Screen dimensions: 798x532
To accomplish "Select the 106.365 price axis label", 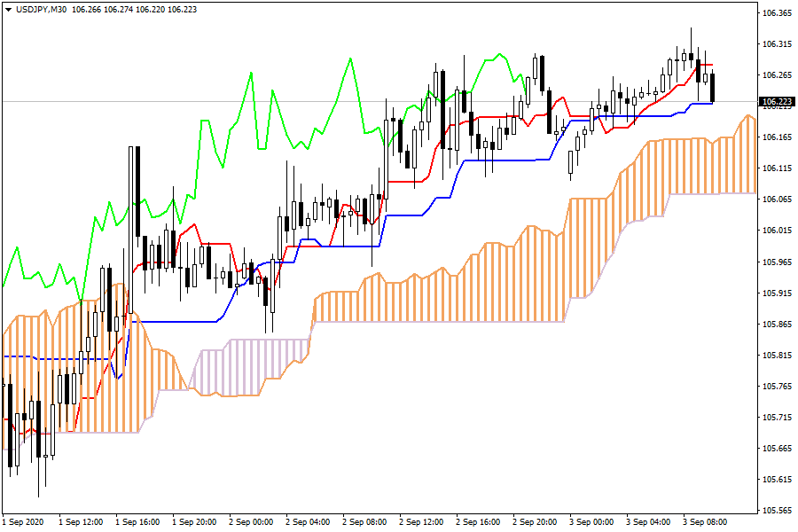I will tap(777, 13).
